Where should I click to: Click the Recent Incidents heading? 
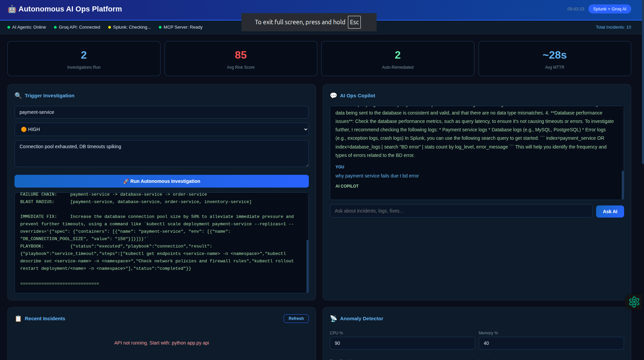pyautogui.click(x=45, y=319)
